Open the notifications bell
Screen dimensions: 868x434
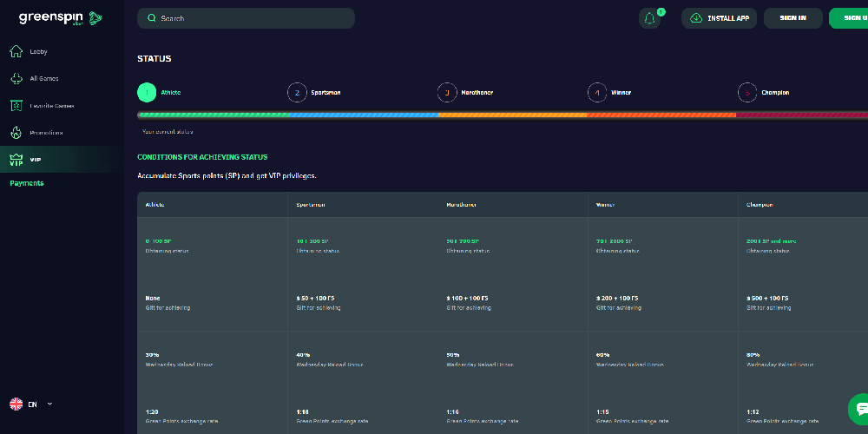tap(649, 18)
